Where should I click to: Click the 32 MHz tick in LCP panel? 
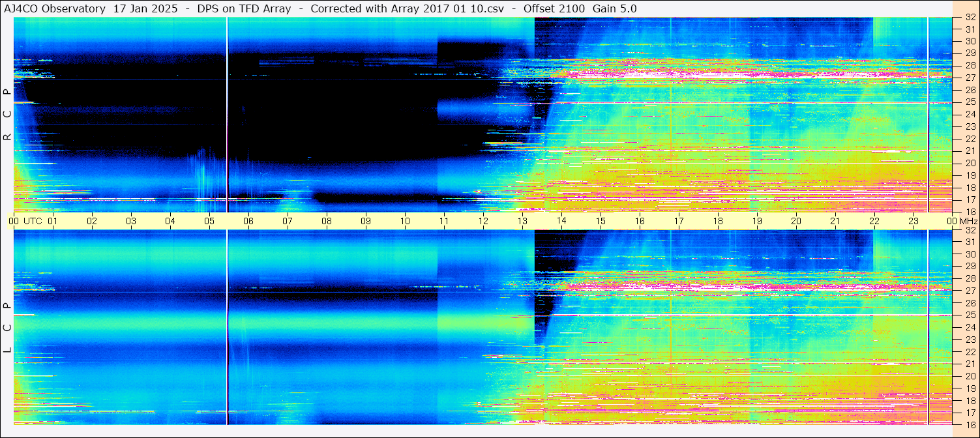pos(970,230)
